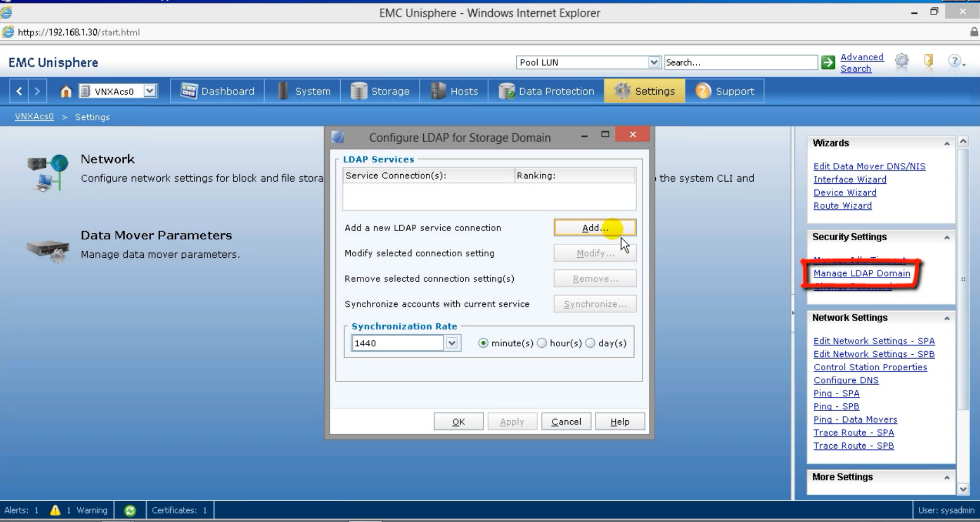Collapse the More Settings panel

(947, 478)
